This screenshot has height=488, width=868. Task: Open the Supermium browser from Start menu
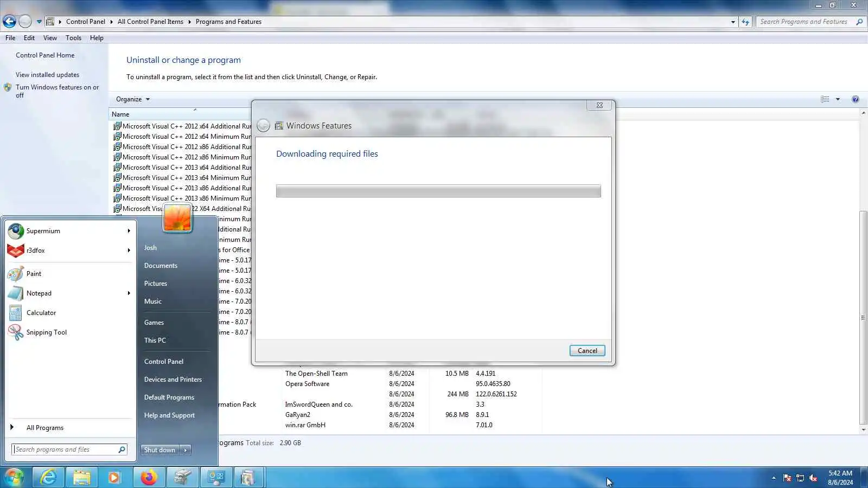[x=69, y=231]
